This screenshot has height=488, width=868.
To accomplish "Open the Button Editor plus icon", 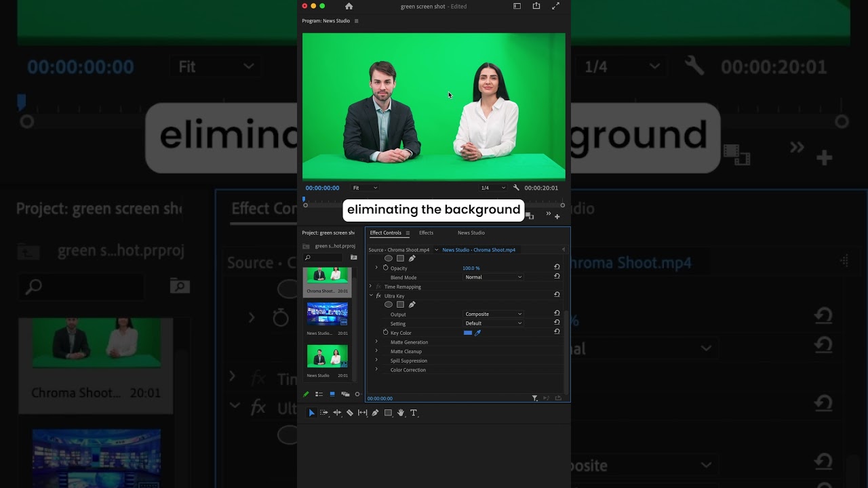I will [557, 217].
